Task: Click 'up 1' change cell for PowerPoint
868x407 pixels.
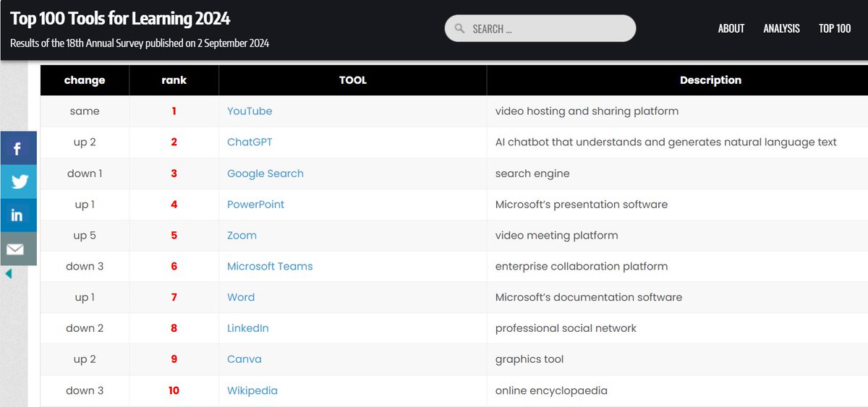Action: click(x=85, y=205)
